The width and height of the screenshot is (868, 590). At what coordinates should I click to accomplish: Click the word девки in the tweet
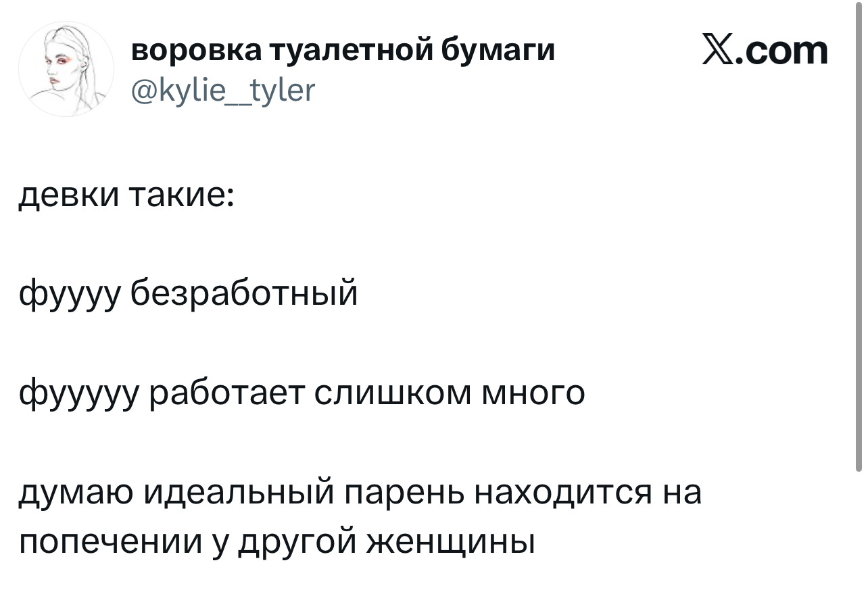67,196
